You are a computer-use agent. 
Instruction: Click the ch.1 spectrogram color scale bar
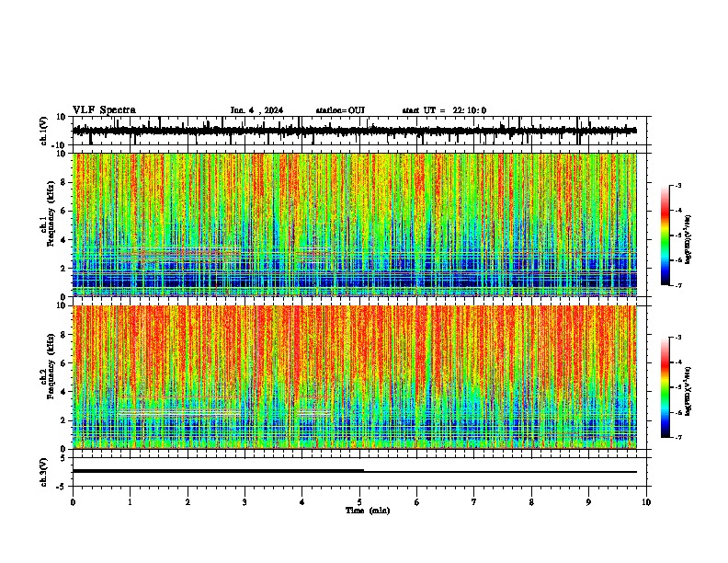(665, 236)
